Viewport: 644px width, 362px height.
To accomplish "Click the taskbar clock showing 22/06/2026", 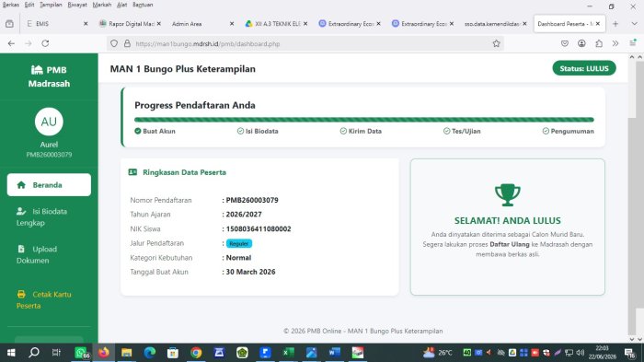I will 602,353.
